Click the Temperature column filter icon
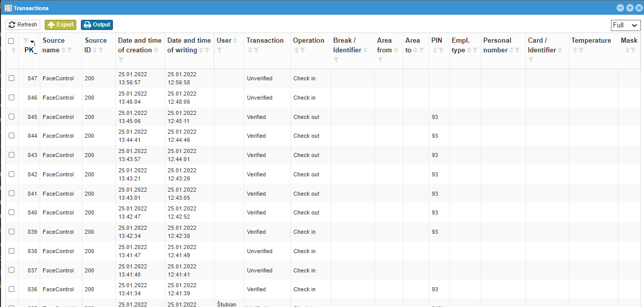This screenshot has height=307, width=644. (580, 50)
